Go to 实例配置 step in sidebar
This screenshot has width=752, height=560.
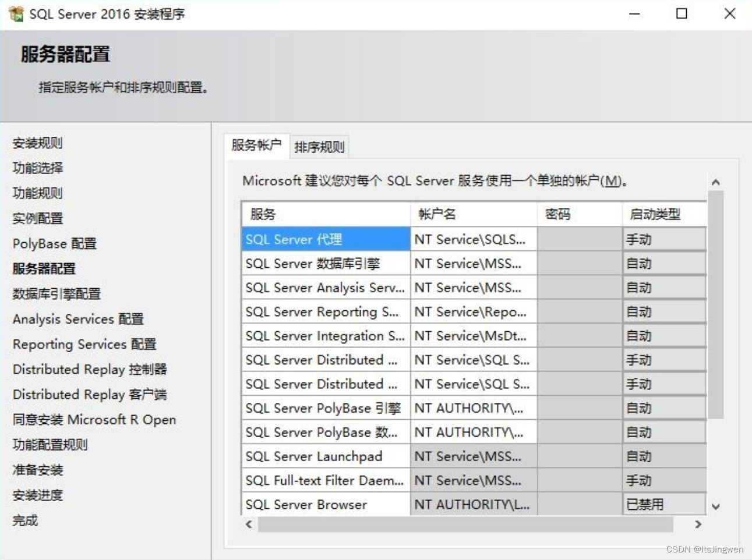coord(38,218)
